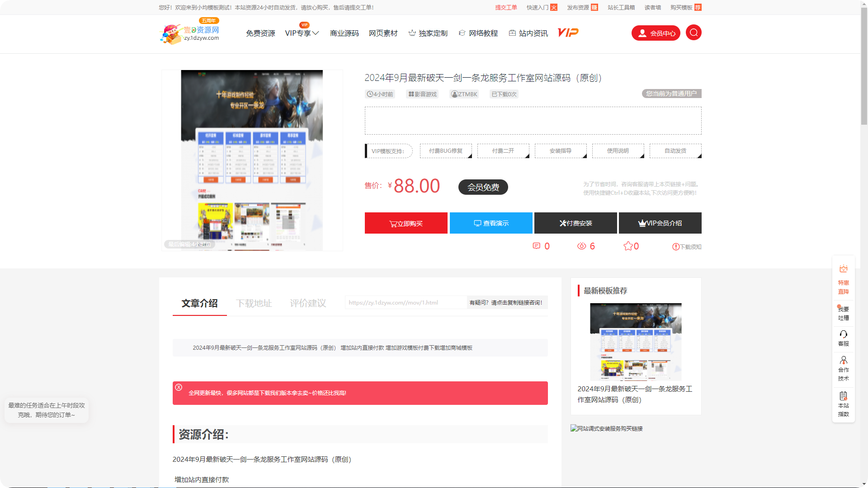Open 网页素材 navigation item
The width and height of the screenshot is (868, 488).
click(x=383, y=33)
